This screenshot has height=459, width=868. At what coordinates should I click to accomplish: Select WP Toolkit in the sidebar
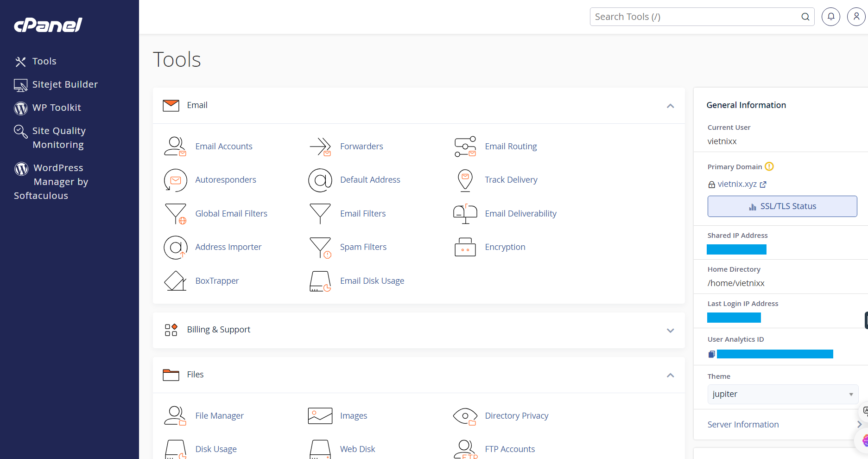57,108
